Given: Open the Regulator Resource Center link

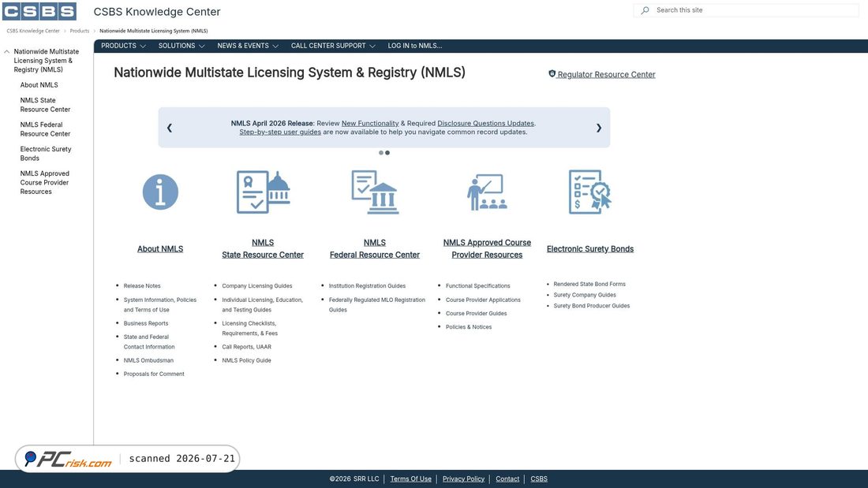Looking at the screenshot, I should 606,75.
